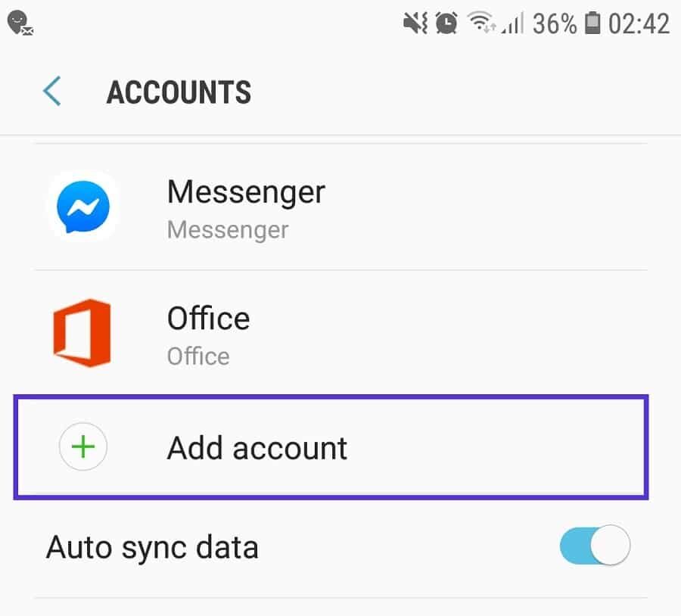Open the Messenger app icon
Viewport: 681px width, 616px height.
(x=82, y=207)
